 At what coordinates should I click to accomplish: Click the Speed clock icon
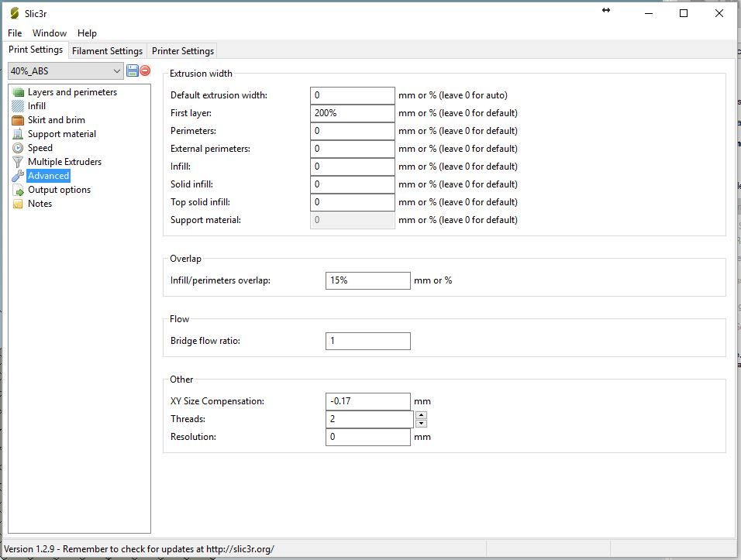[x=18, y=148]
